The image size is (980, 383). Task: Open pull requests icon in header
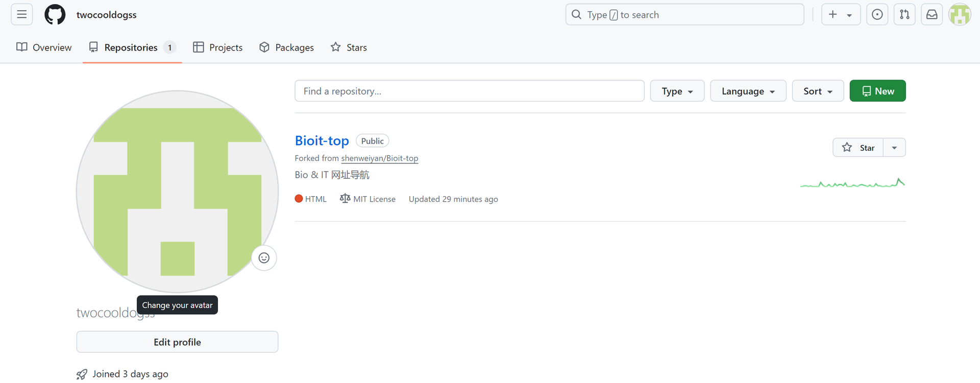904,14
